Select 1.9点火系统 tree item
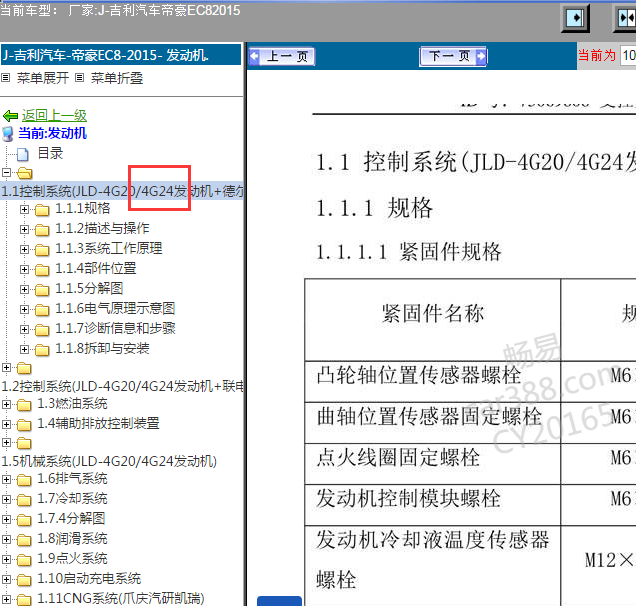 click(x=72, y=559)
